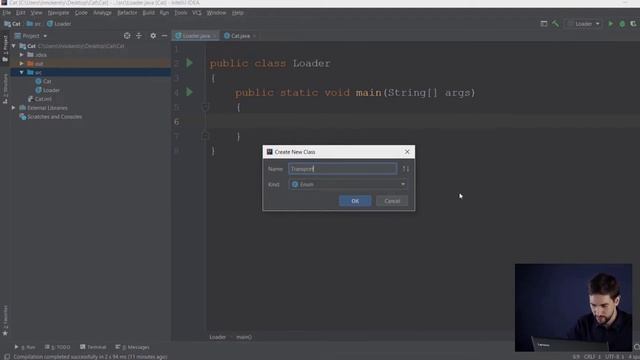
Task: Expand the .idea folder node
Action: [22, 55]
